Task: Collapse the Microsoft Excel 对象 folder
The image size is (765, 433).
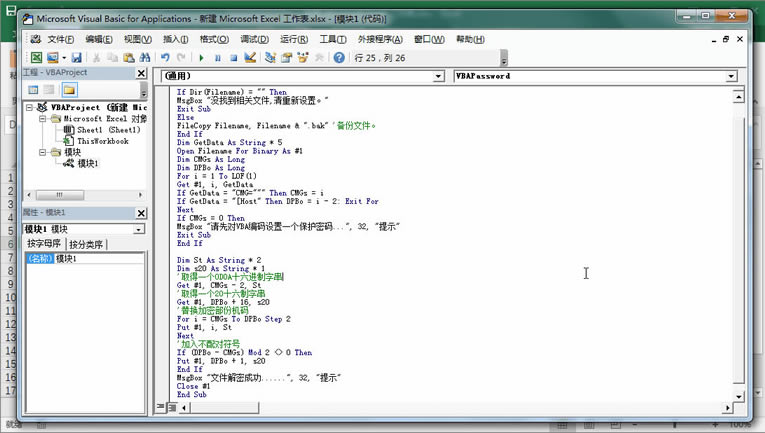Action: tap(43, 118)
